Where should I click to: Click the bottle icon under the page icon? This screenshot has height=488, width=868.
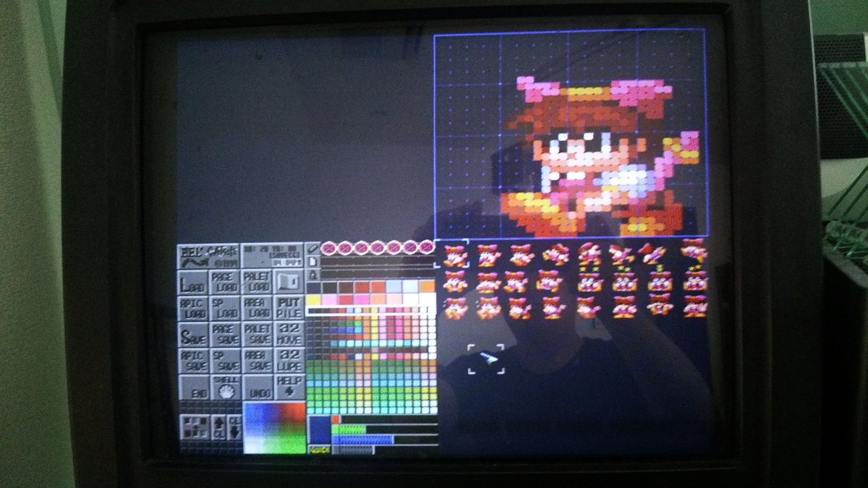point(312,275)
